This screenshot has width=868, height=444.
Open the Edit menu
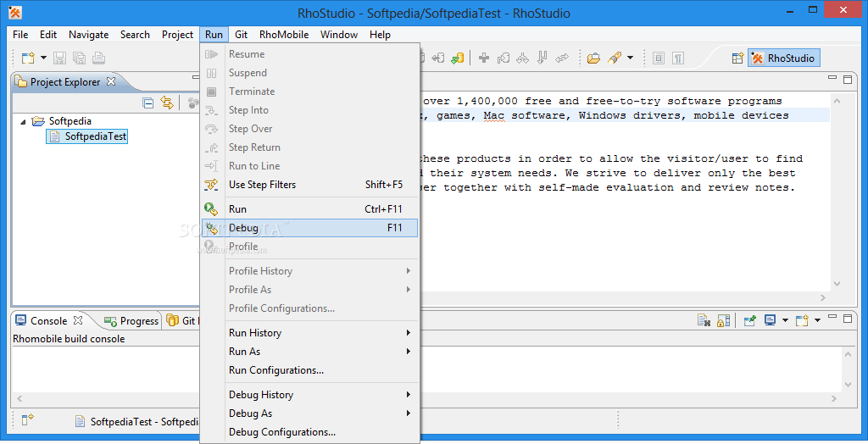tap(48, 35)
